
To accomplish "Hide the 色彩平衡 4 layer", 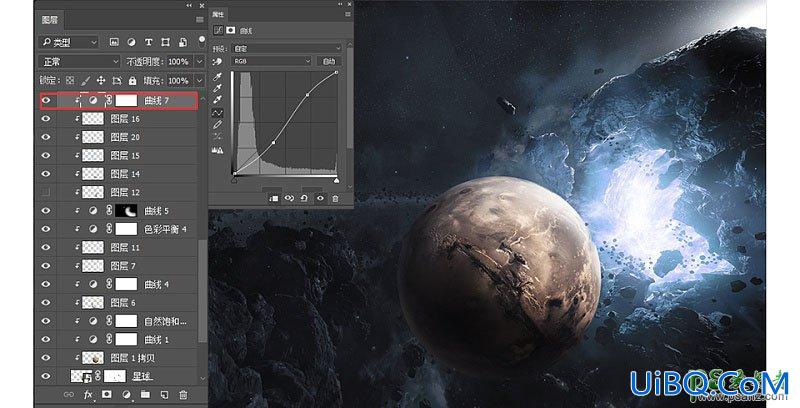I will [46, 229].
